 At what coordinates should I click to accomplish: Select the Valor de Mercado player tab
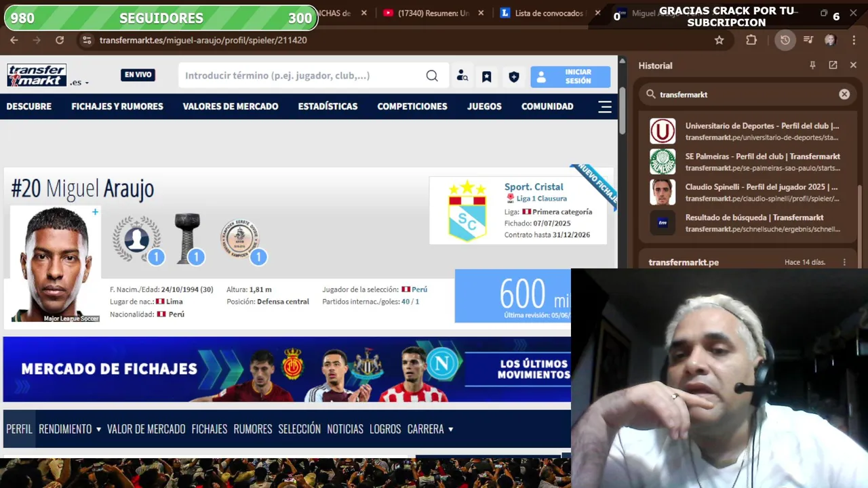(146, 429)
